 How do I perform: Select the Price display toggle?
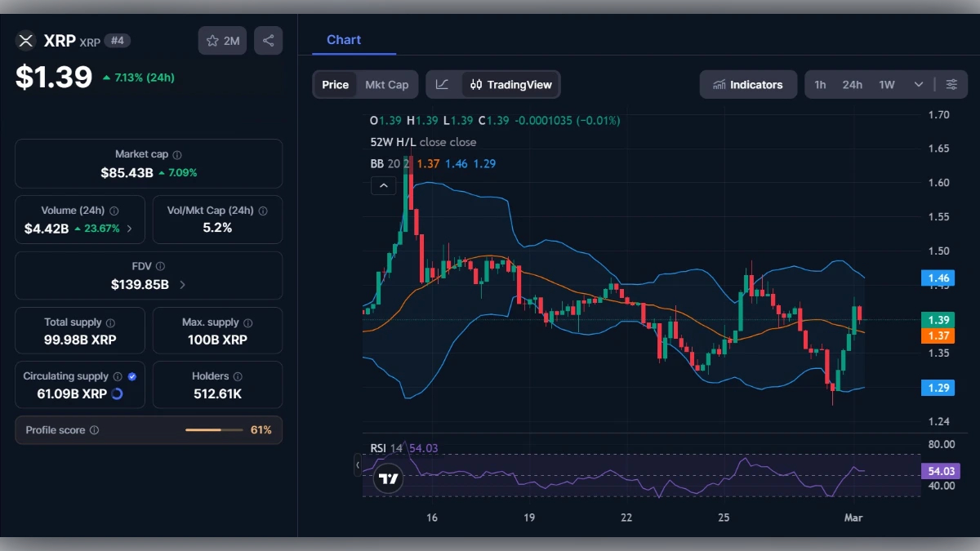pyautogui.click(x=335, y=84)
